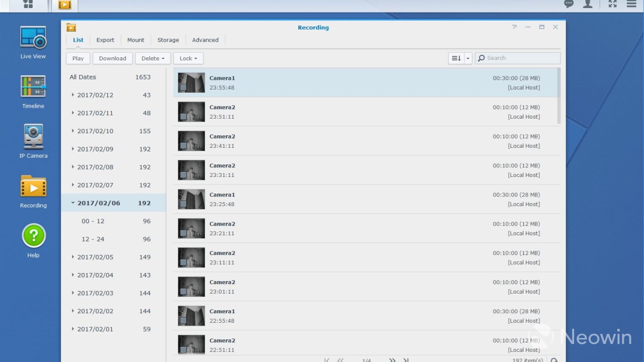Open the Live View desktop icon
The height and width of the screenshot is (362, 644).
click(33, 38)
